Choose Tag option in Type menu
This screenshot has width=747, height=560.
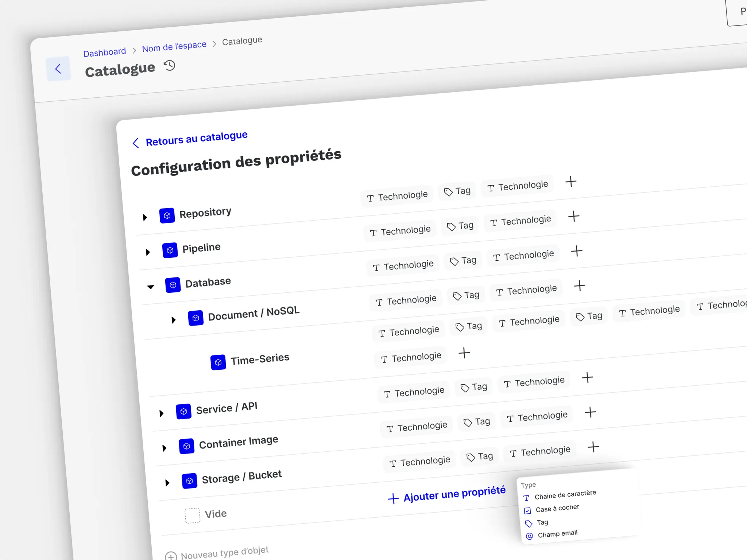tap(537, 523)
